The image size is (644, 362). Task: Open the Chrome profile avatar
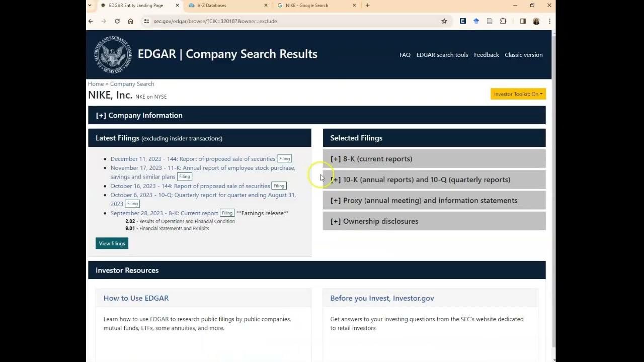pyautogui.click(x=536, y=21)
